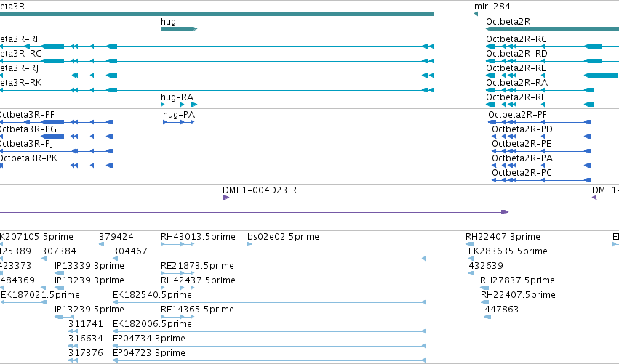
Task: Select the EP04734.3prime EST label
Action: pos(149,339)
